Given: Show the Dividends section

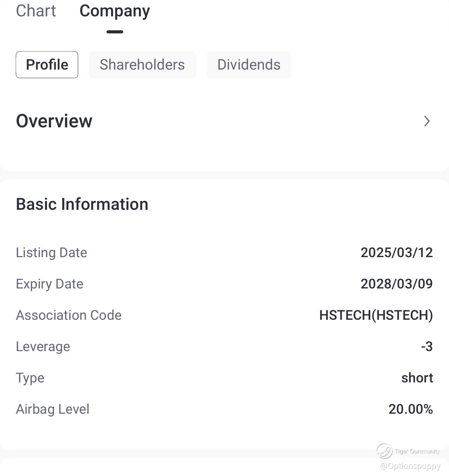Looking at the screenshot, I should (x=249, y=65).
